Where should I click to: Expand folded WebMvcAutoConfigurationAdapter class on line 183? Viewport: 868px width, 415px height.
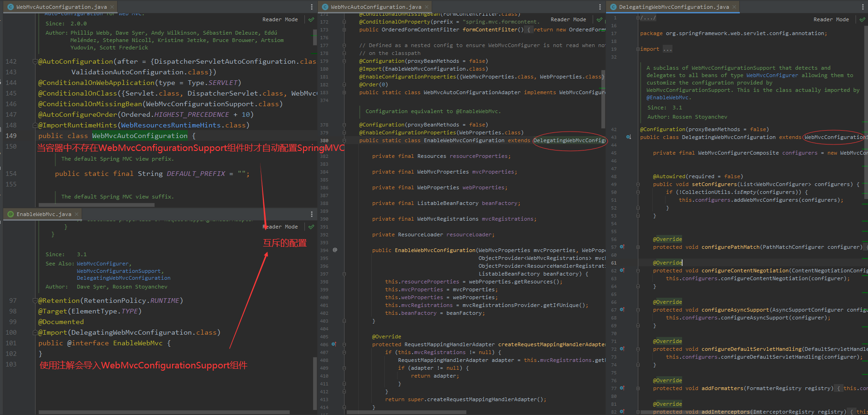(344, 92)
